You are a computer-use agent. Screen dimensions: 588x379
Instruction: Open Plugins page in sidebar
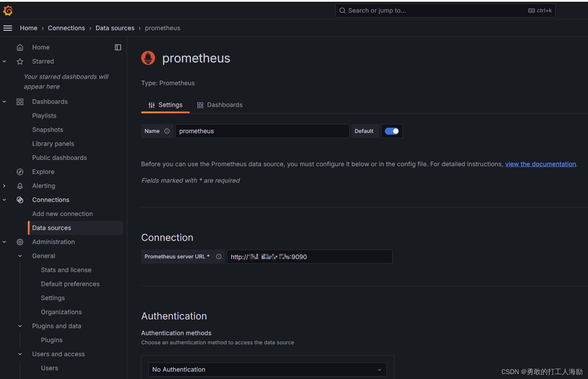[x=52, y=340]
